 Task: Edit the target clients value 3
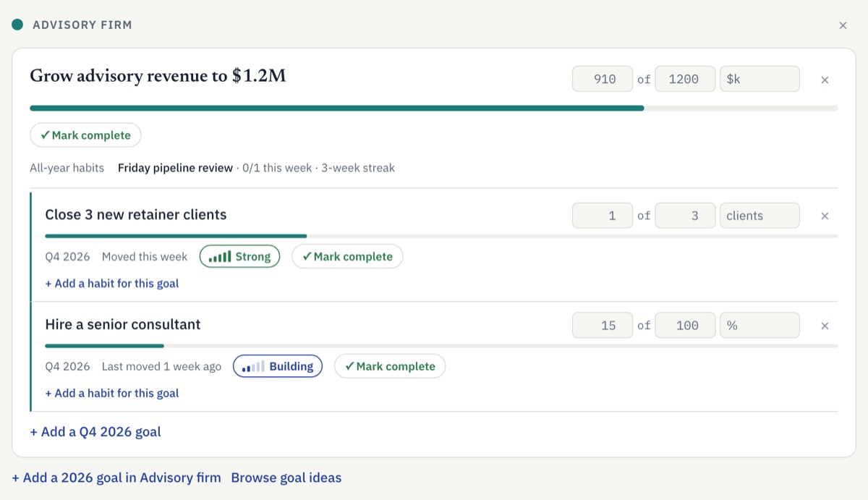tap(685, 216)
